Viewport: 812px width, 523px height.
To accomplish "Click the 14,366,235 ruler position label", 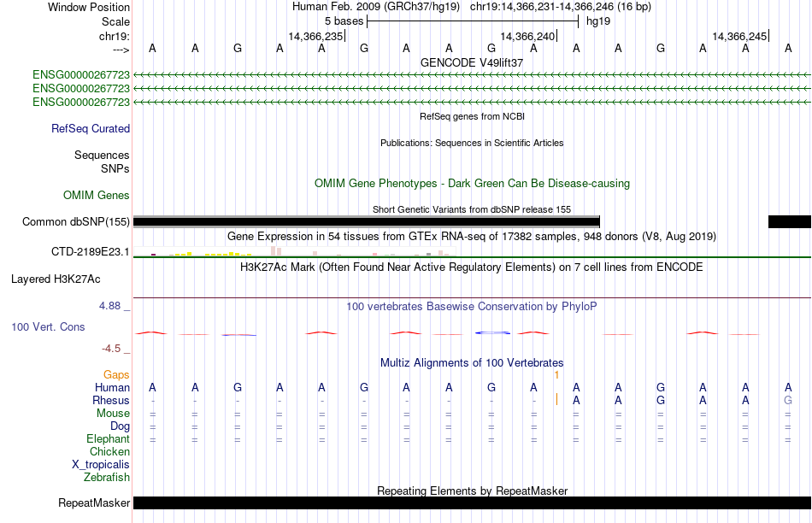I will (316, 36).
